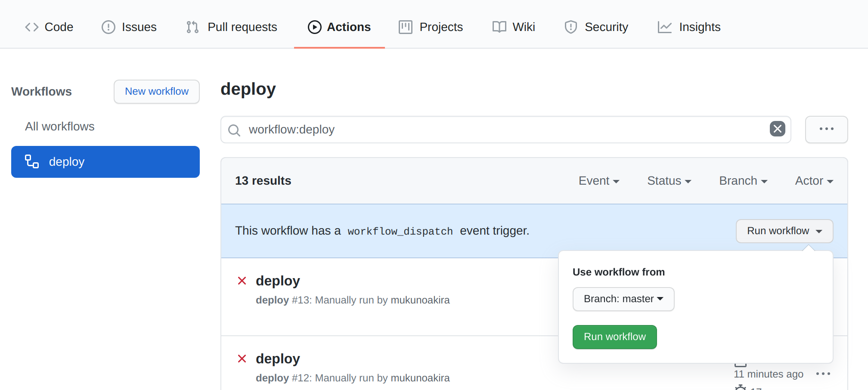
Task: Expand the Actor filter dropdown
Action: coord(814,181)
